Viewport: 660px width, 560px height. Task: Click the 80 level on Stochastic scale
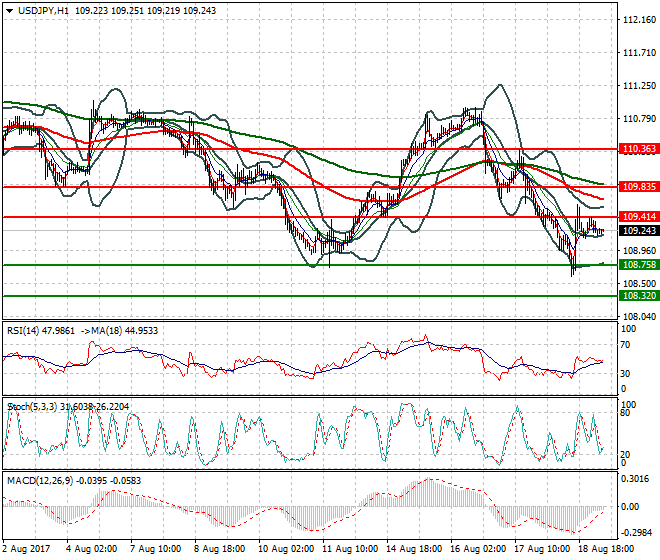click(x=627, y=412)
